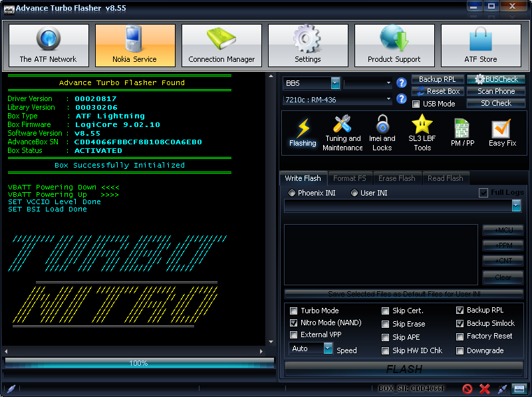
Task: Click BUSCheck gear button
Action: [496, 79]
